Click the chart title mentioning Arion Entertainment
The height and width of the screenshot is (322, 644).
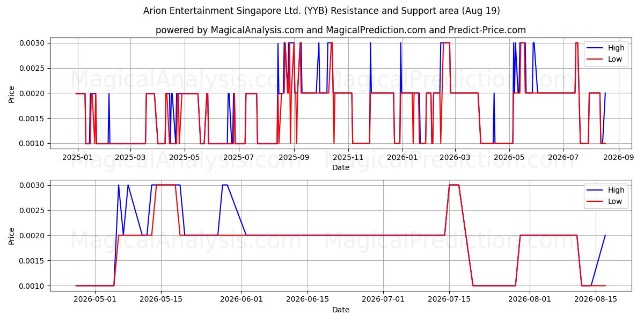coord(321,11)
